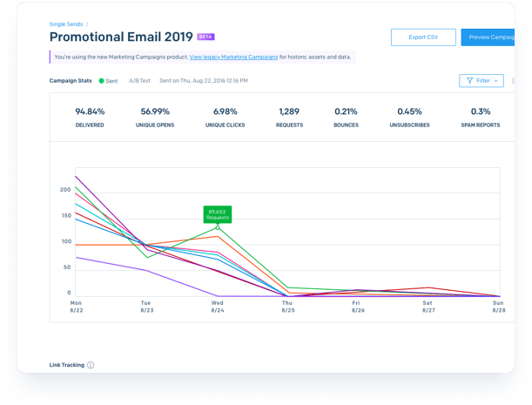Screen dimensions: 532x405
Task: Open View legacy Marketing Campaigns link
Action: point(233,57)
